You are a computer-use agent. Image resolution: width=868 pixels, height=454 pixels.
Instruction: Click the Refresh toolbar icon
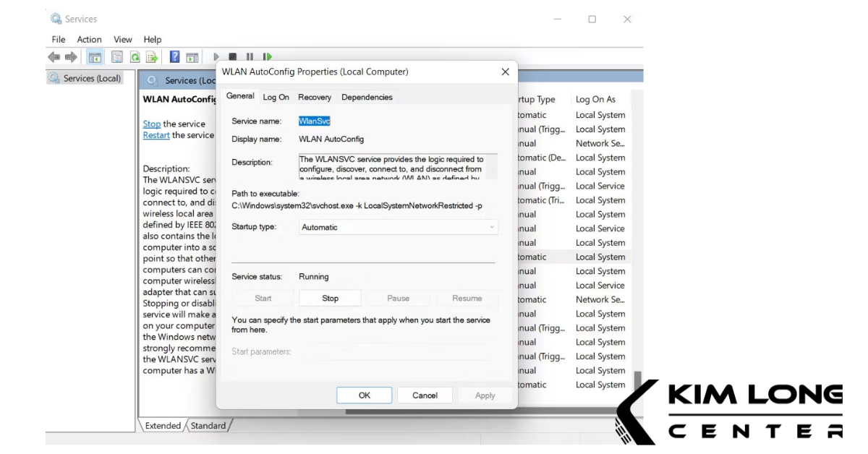click(135, 57)
